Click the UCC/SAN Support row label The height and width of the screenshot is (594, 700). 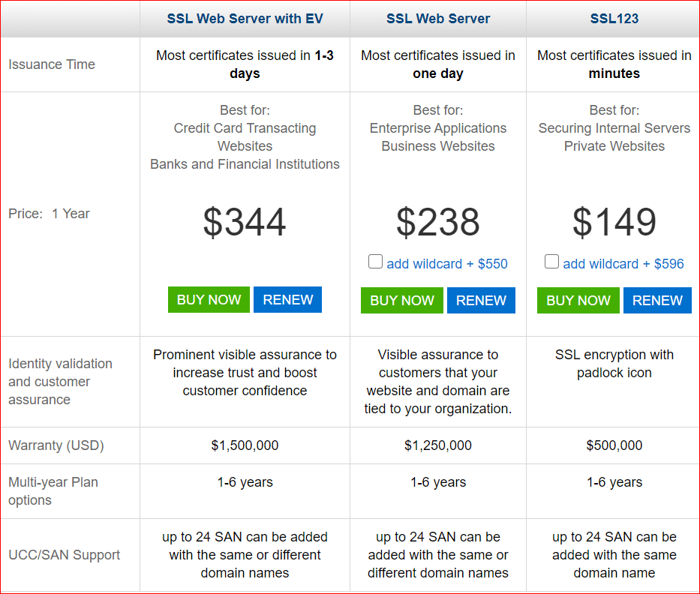(x=64, y=555)
